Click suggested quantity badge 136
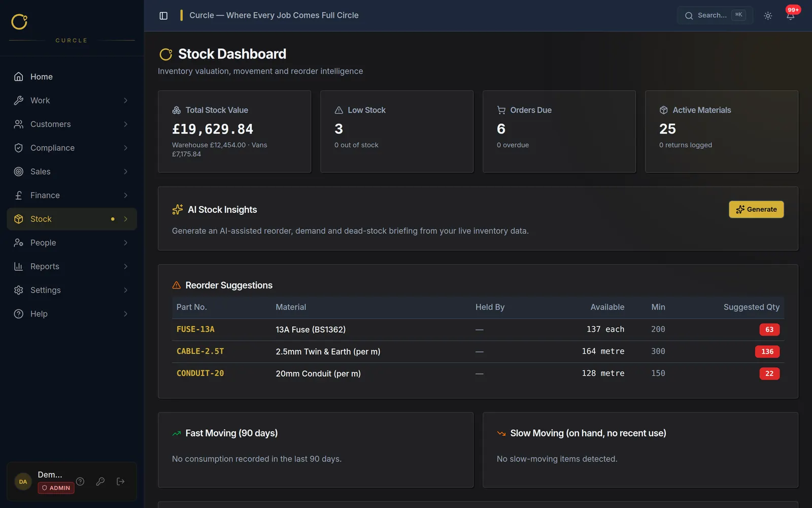Viewport: 812px width, 508px height. [767, 352]
